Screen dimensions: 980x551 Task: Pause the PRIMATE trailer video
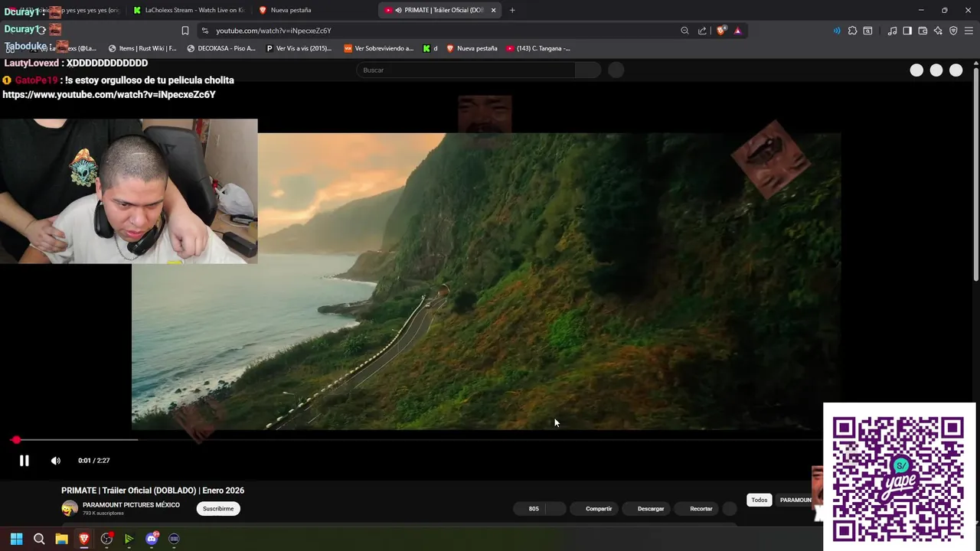(24, 461)
